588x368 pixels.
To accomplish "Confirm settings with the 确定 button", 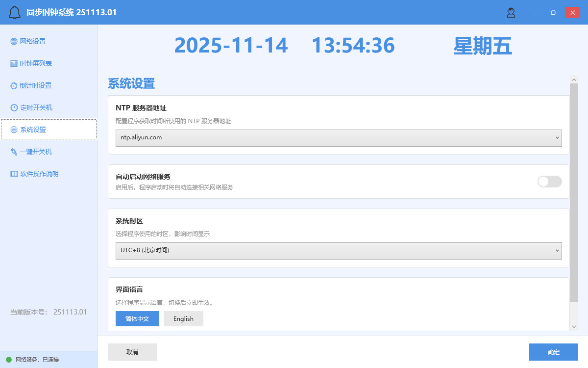I will pos(553,352).
